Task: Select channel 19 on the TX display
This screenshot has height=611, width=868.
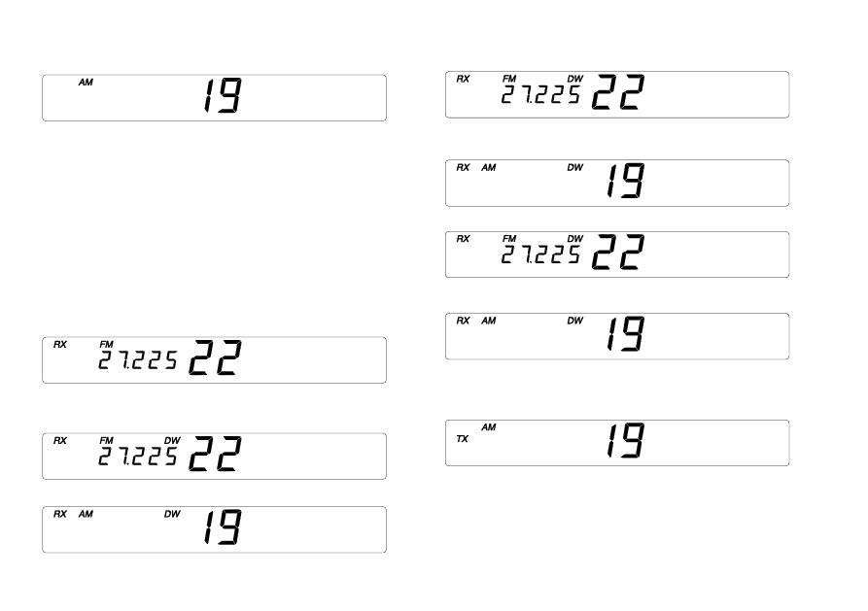Action: coord(625,443)
